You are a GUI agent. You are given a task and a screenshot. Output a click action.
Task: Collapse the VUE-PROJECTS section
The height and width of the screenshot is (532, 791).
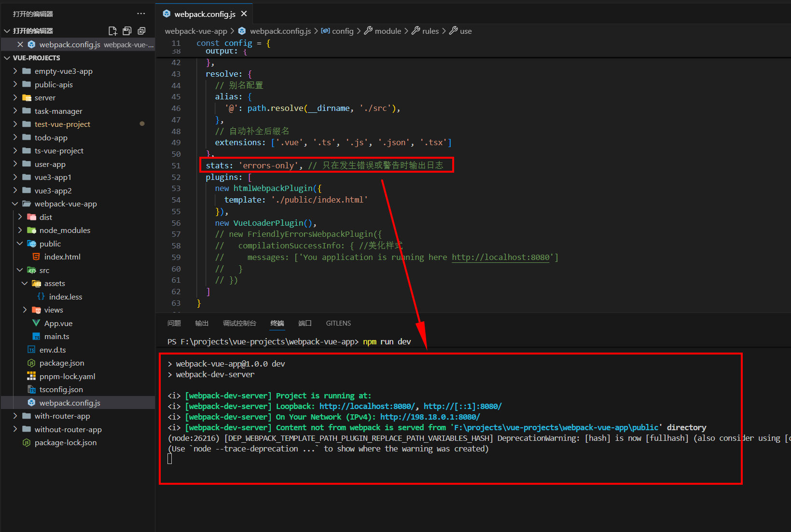[x=7, y=58]
